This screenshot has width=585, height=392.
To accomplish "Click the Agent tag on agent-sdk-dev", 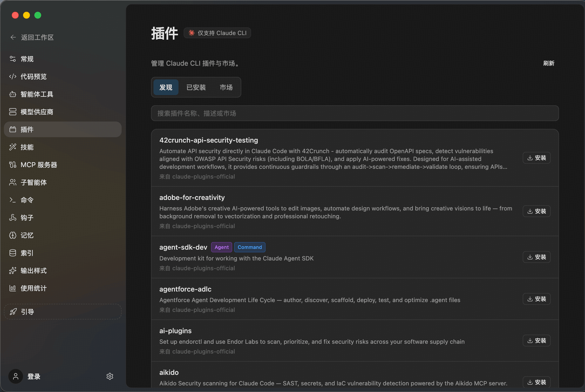I will 222,247.
